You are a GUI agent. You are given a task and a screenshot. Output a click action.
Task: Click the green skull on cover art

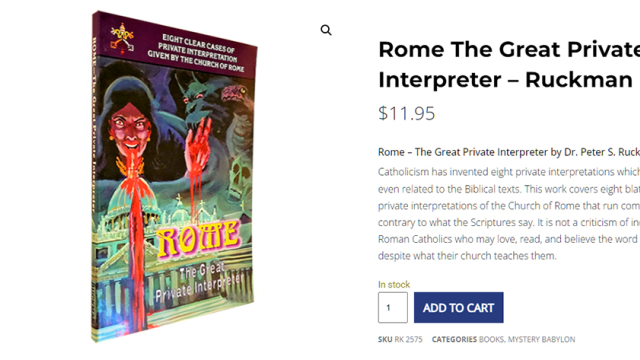(x=240, y=178)
